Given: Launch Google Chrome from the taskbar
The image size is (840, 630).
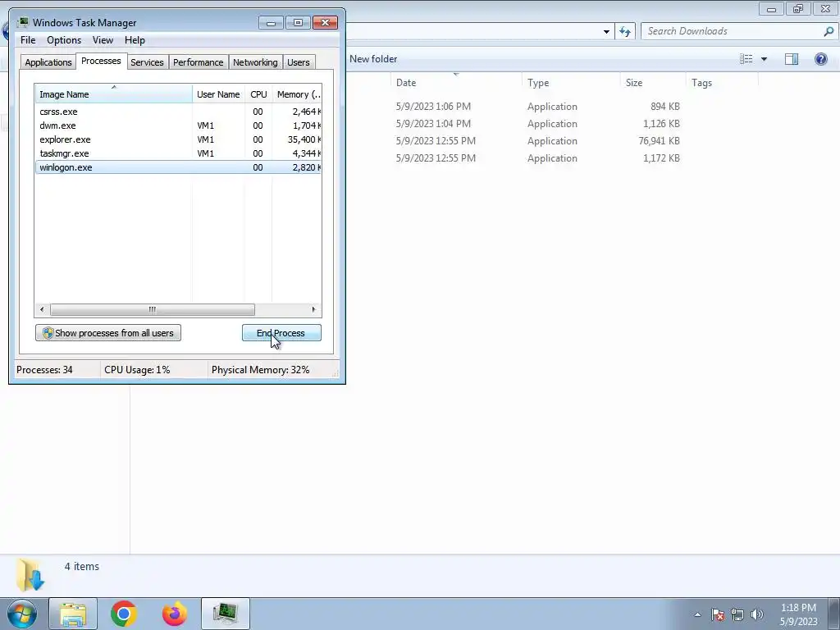Looking at the screenshot, I should coord(124,614).
